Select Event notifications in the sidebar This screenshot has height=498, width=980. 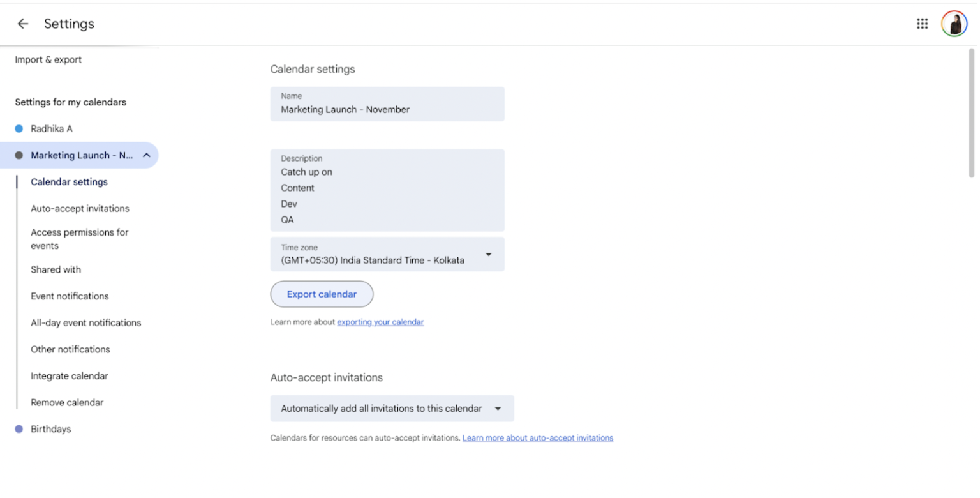(70, 296)
